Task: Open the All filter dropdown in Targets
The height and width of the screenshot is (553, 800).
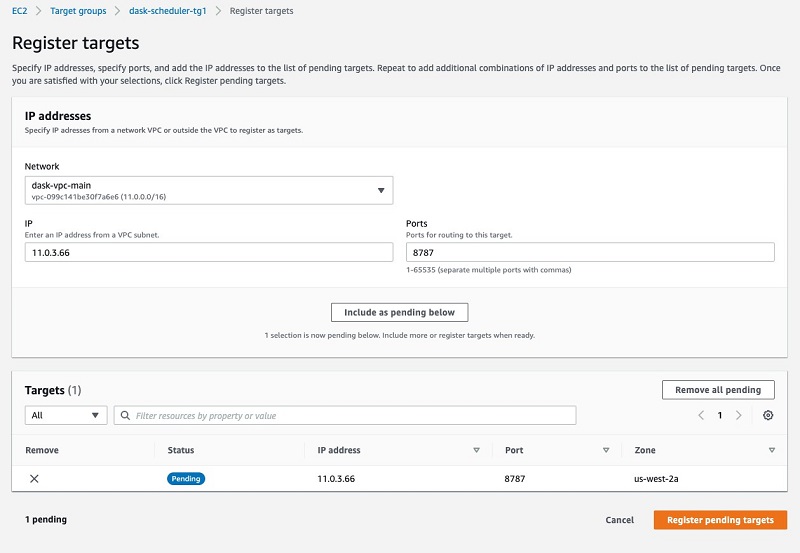Action: [66, 415]
